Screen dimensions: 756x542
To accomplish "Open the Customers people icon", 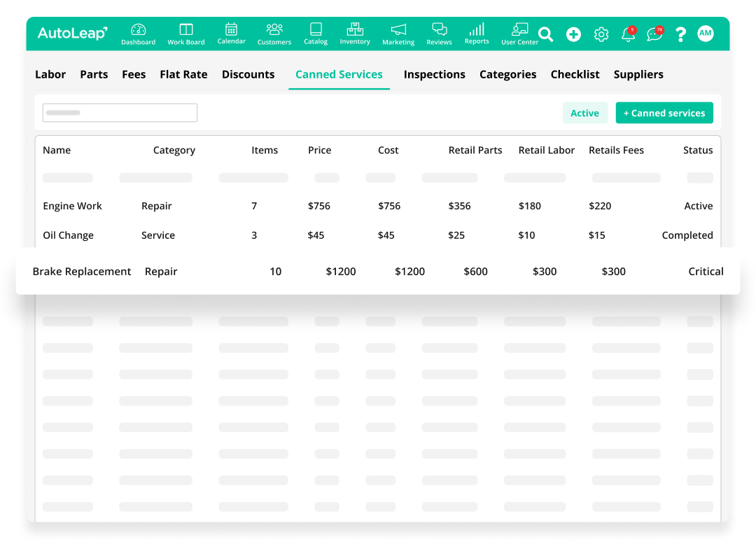I will [x=274, y=29].
